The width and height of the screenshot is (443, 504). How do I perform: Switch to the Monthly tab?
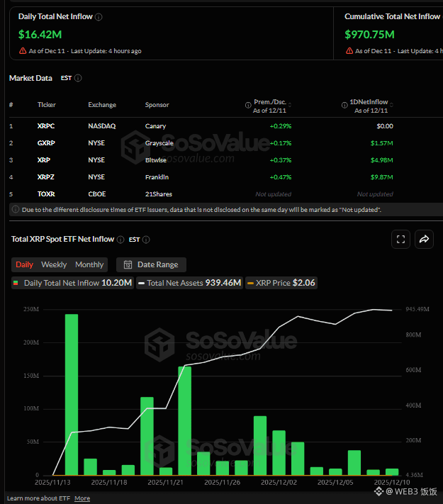coord(89,264)
